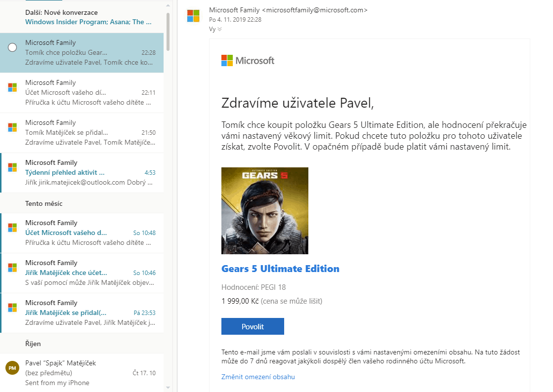Follow the Změnit omezení obsahu link
The width and height of the screenshot is (553, 392).
click(258, 377)
